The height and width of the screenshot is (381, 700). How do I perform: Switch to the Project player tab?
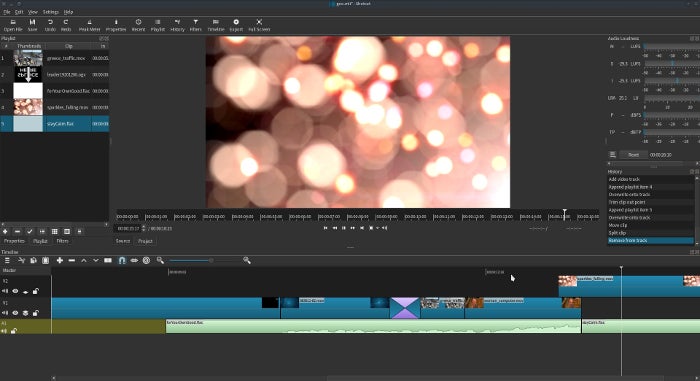(x=145, y=241)
